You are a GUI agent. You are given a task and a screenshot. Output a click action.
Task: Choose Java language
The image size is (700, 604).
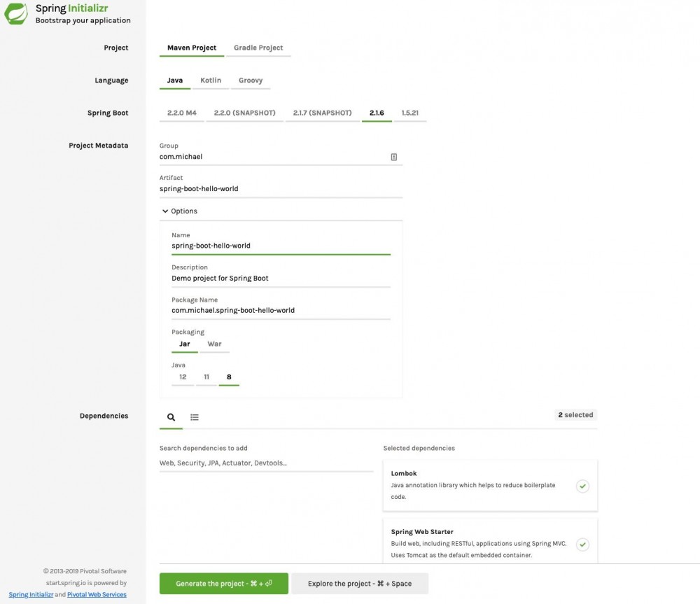coord(174,80)
